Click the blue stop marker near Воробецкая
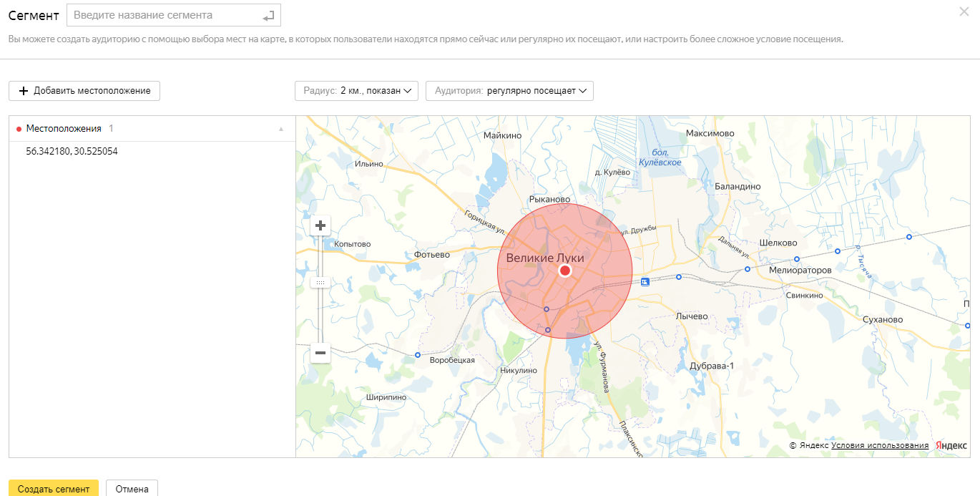This screenshot has width=980, height=496. tap(418, 355)
